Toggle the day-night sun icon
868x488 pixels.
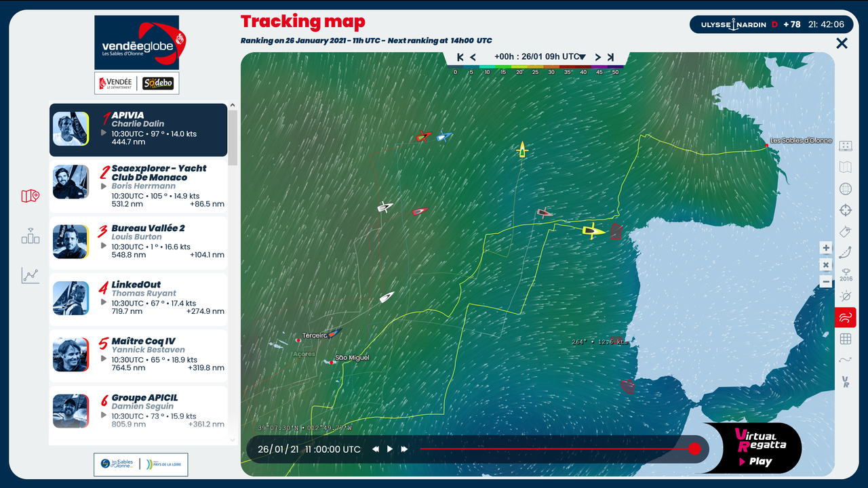tap(846, 296)
